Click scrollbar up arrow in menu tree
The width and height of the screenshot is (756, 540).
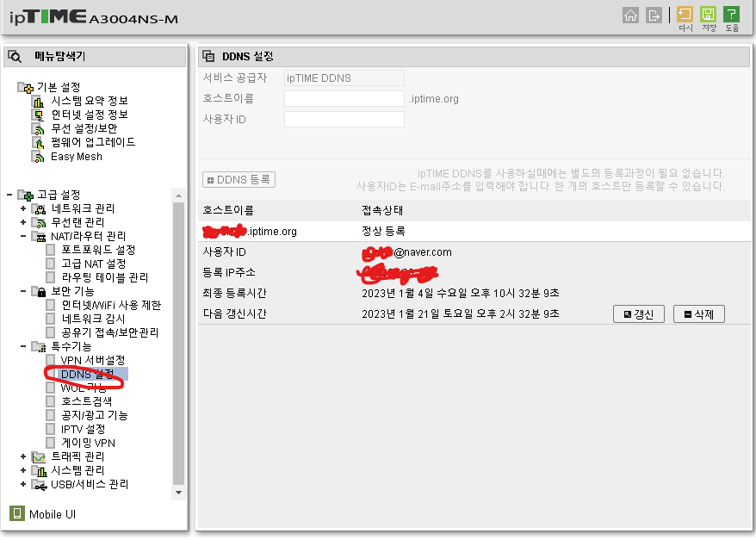pos(178,196)
